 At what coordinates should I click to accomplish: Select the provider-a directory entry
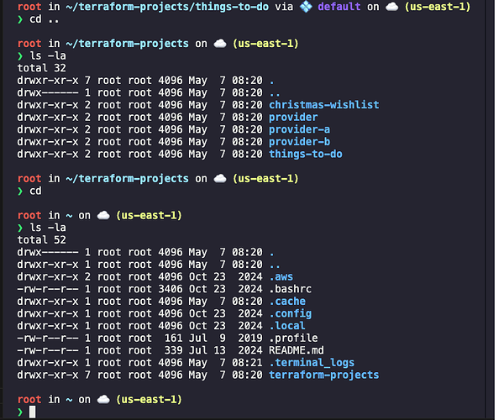click(x=298, y=129)
